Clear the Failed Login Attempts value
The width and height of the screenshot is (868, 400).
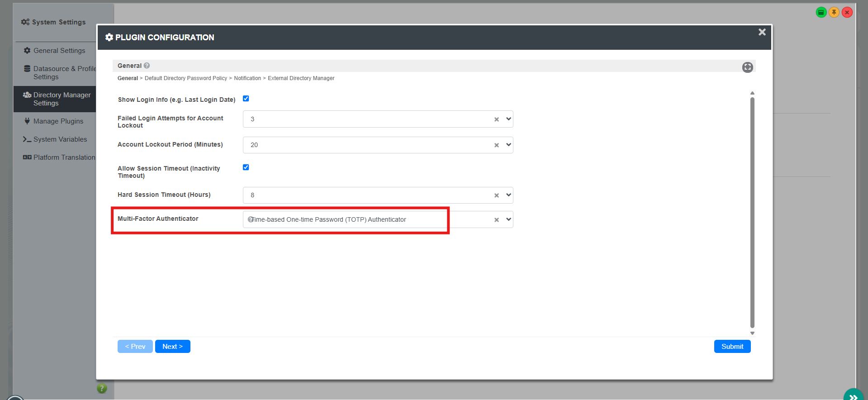pyautogui.click(x=497, y=119)
